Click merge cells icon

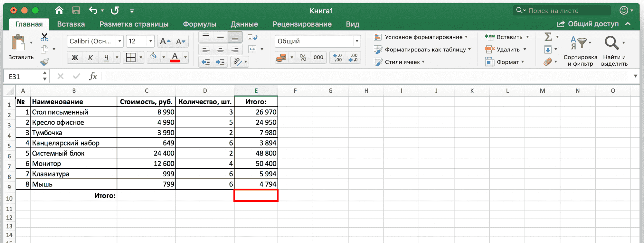(x=252, y=49)
